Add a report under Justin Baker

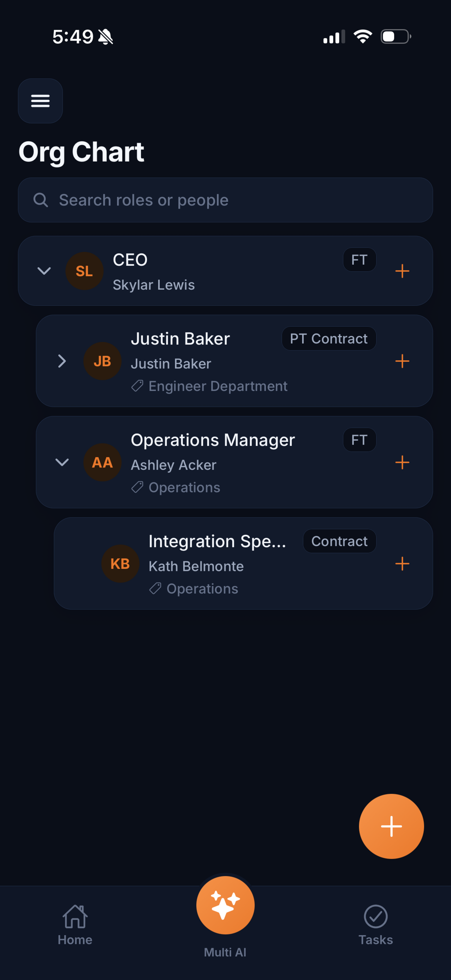pos(402,361)
